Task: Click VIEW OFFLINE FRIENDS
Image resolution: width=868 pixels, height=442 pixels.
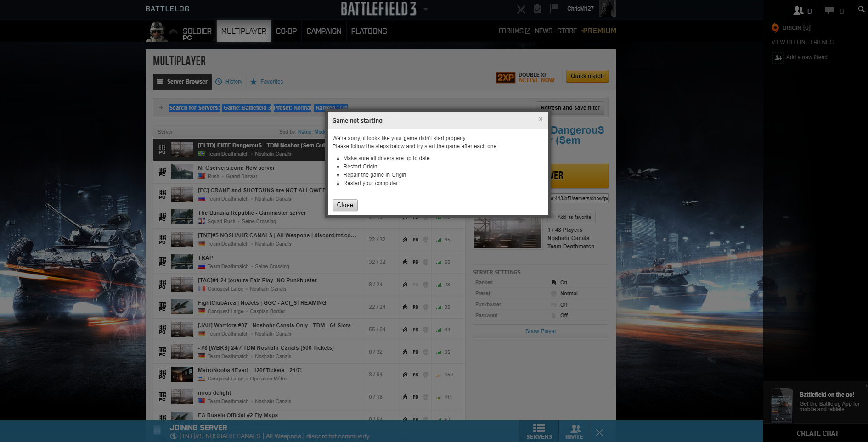Action: pyautogui.click(x=802, y=42)
